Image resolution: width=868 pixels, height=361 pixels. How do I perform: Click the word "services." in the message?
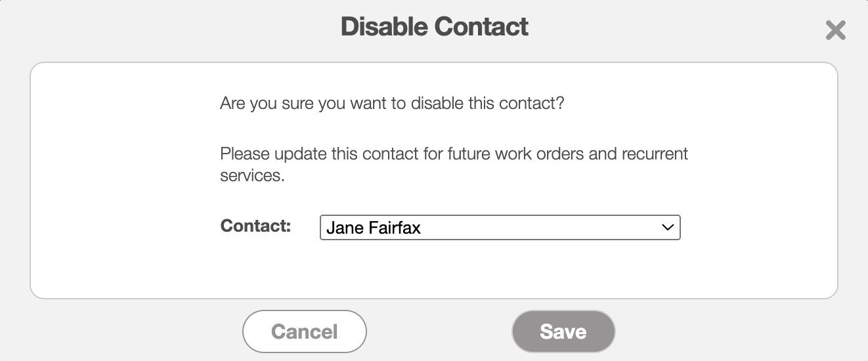(x=252, y=177)
